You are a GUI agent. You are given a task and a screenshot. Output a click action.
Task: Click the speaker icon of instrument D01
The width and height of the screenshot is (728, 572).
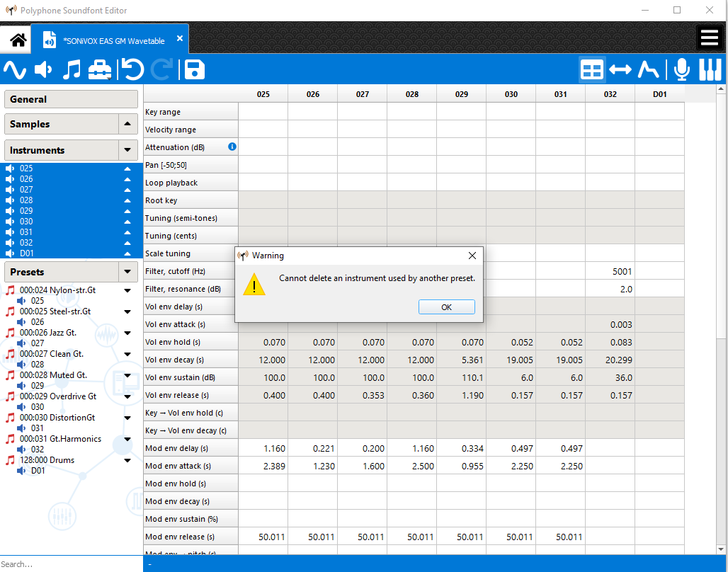[x=10, y=253]
